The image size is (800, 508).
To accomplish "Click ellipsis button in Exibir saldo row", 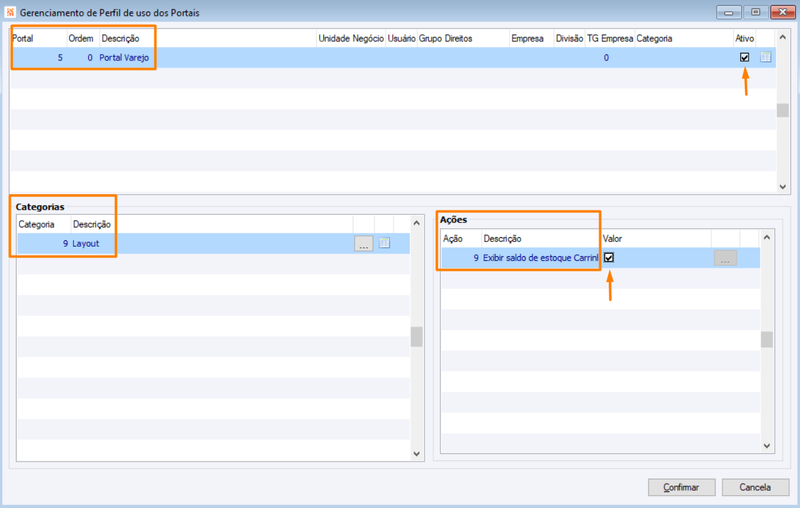I will click(725, 258).
